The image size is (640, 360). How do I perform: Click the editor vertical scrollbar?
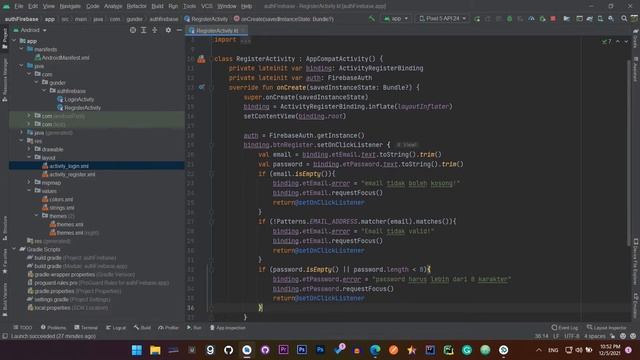(629, 152)
